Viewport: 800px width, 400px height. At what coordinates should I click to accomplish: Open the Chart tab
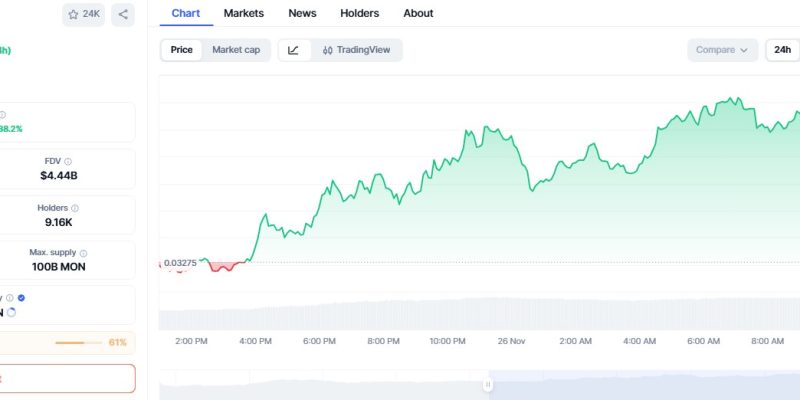tap(185, 13)
